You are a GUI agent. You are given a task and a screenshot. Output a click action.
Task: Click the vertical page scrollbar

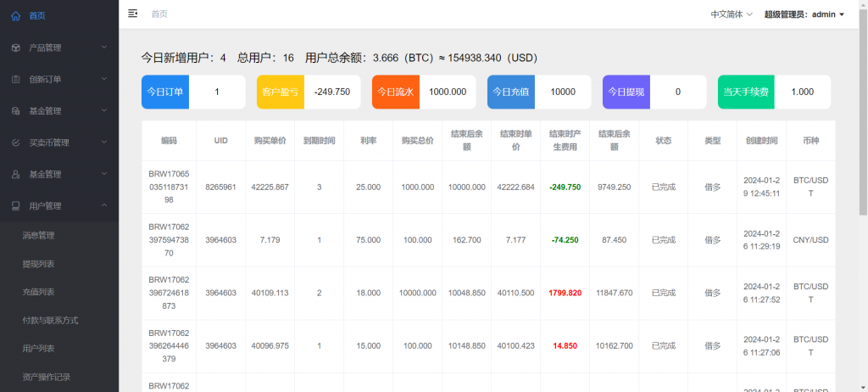point(863,111)
